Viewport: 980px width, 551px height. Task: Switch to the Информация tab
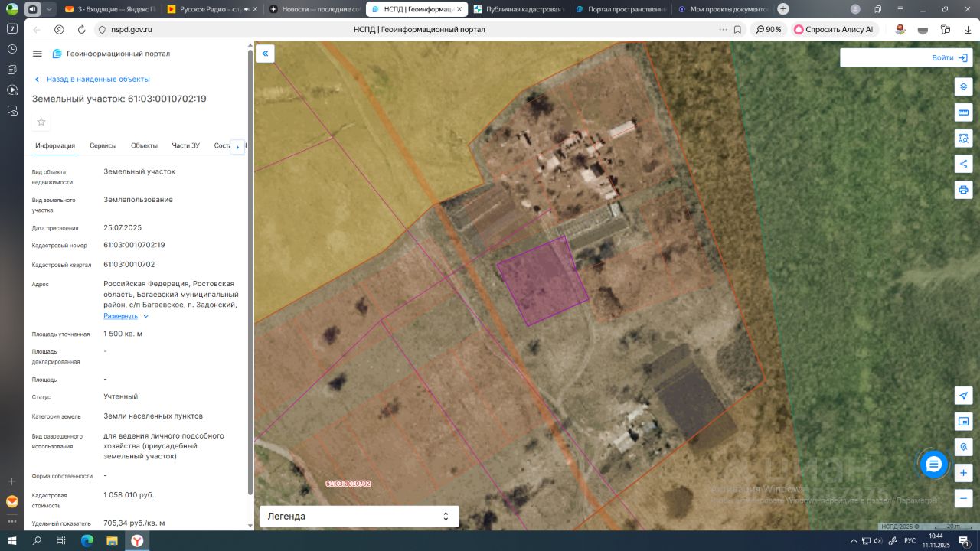(x=55, y=145)
